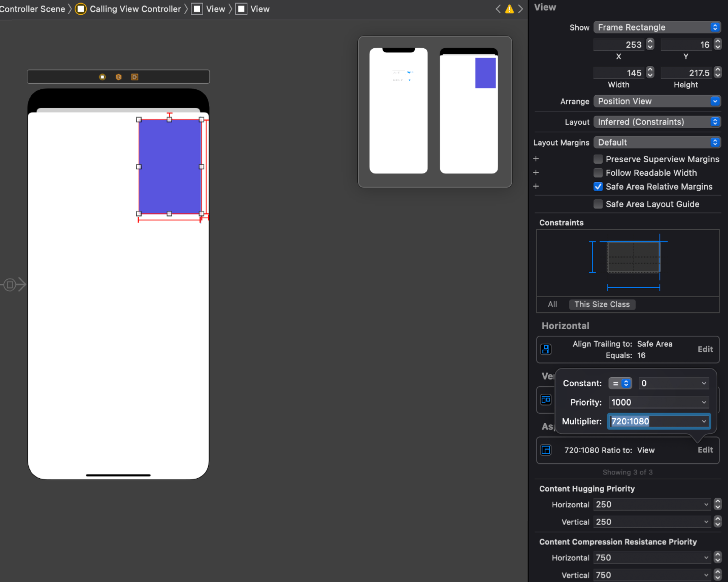The height and width of the screenshot is (582, 728).
Task: Click the left minimap phone thumbnail
Action: (398, 111)
